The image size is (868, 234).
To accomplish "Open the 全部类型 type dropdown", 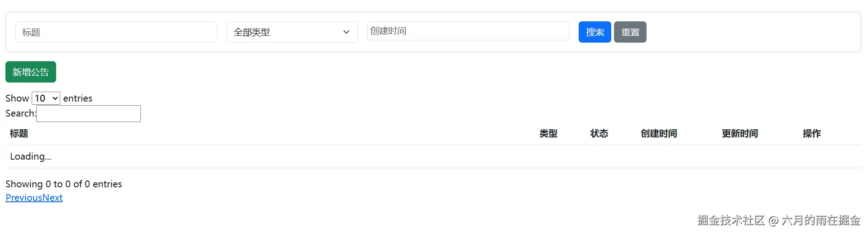I will (x=292, y=32).
